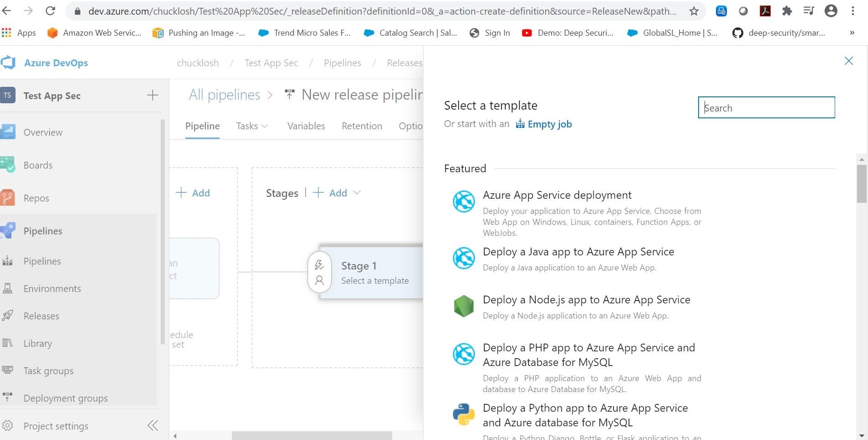Open the Project settings gear icon
This screenshot has height=440, width=868.
7,426
